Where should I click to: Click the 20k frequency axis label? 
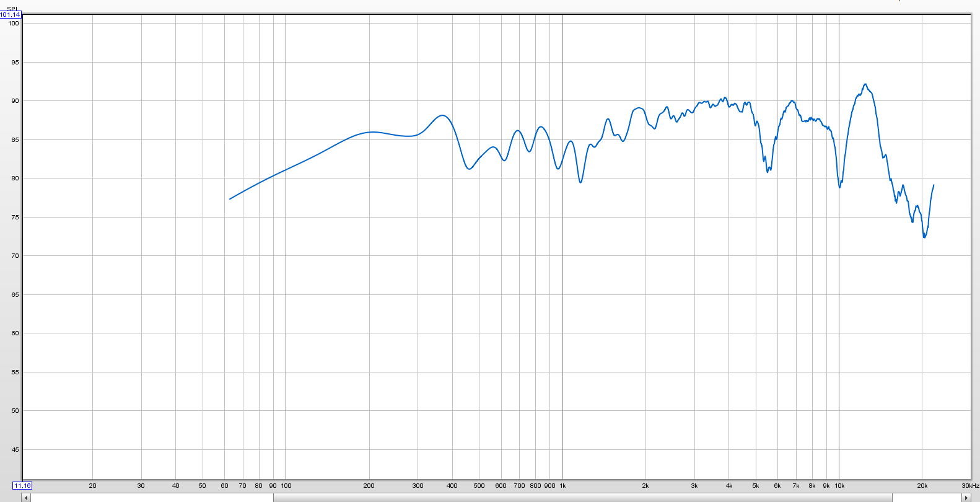pos(922,486)
